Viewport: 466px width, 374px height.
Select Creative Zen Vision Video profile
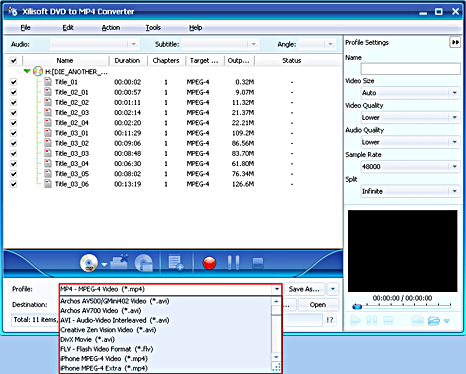[166, 330]
